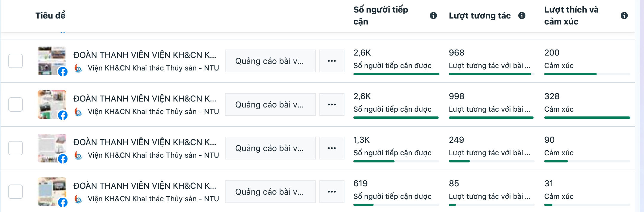Open thumbnail of post reaching 1,3K

click(x=52, y=148)
